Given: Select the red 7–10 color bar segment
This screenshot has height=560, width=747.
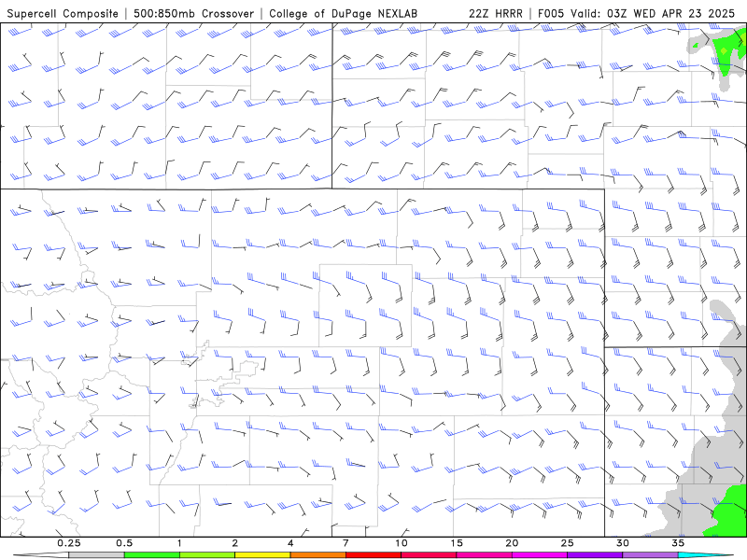Looking at the screenshot, I should [373, 555].
